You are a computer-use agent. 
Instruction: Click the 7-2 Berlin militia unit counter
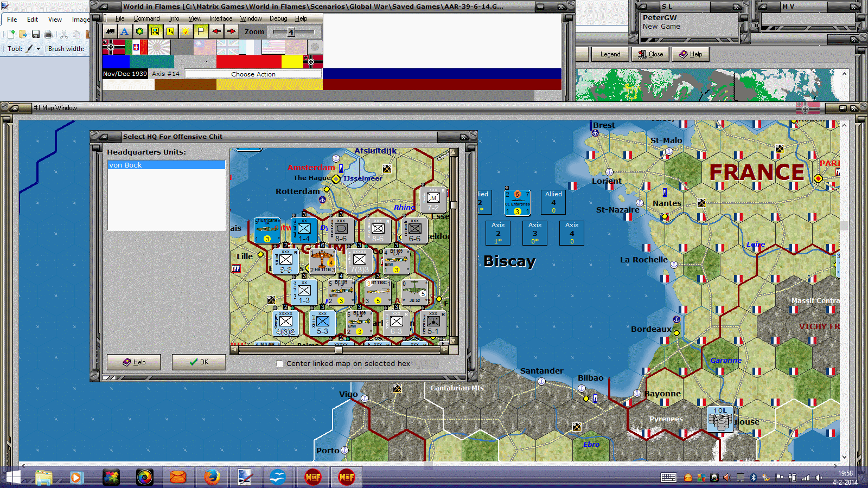433,199
